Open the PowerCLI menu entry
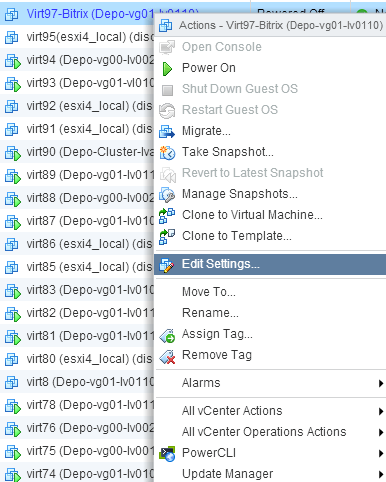Screen dimensions: 386x482 [x=271, y=453]
